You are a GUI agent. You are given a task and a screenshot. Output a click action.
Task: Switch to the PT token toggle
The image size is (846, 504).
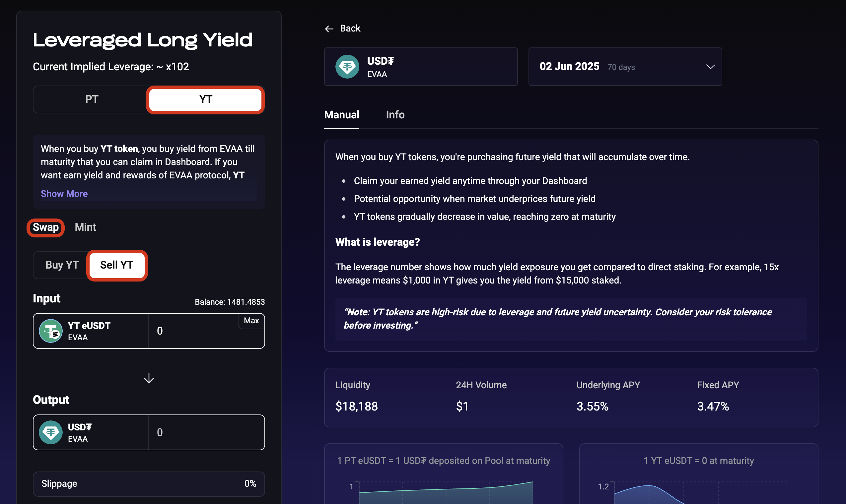pos(92,99)
